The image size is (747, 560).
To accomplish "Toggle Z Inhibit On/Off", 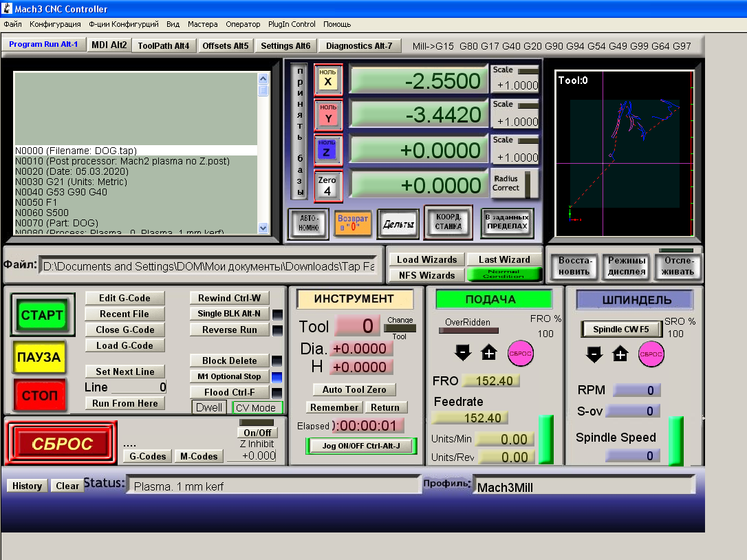I will tap(257, 433).
